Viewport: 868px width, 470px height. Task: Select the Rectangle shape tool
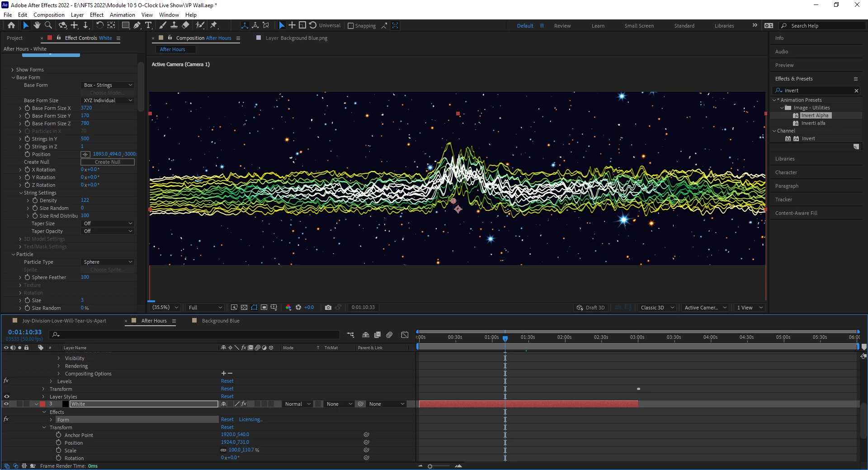click(x=126, y=25)
